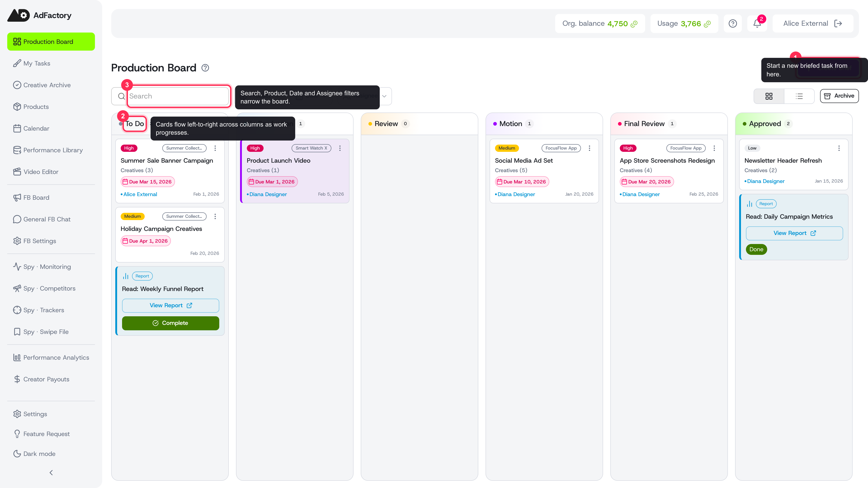Viewport: 868px width, 488px height.
Task: Go to Performance Analytics
Action: (x=51, y=358)
